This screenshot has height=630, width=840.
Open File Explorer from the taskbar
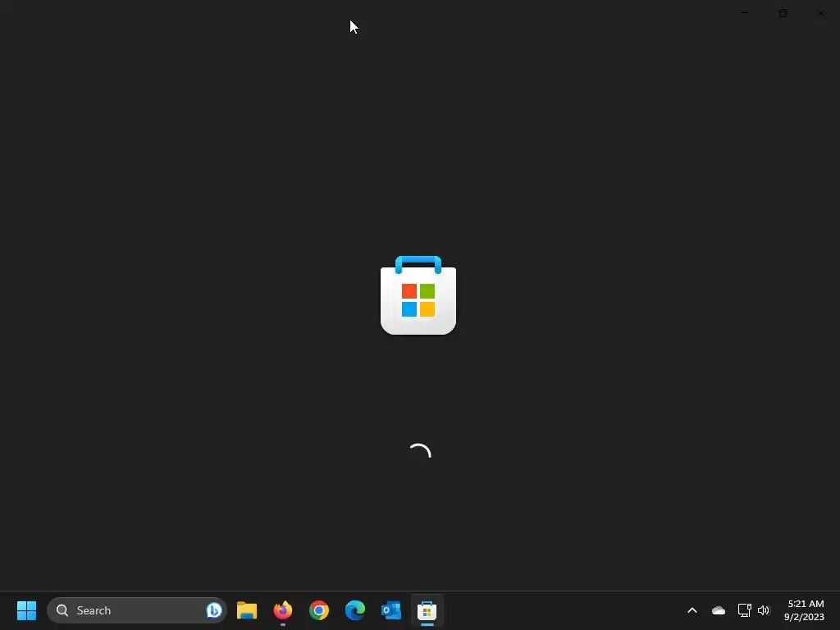pos(247,610)
